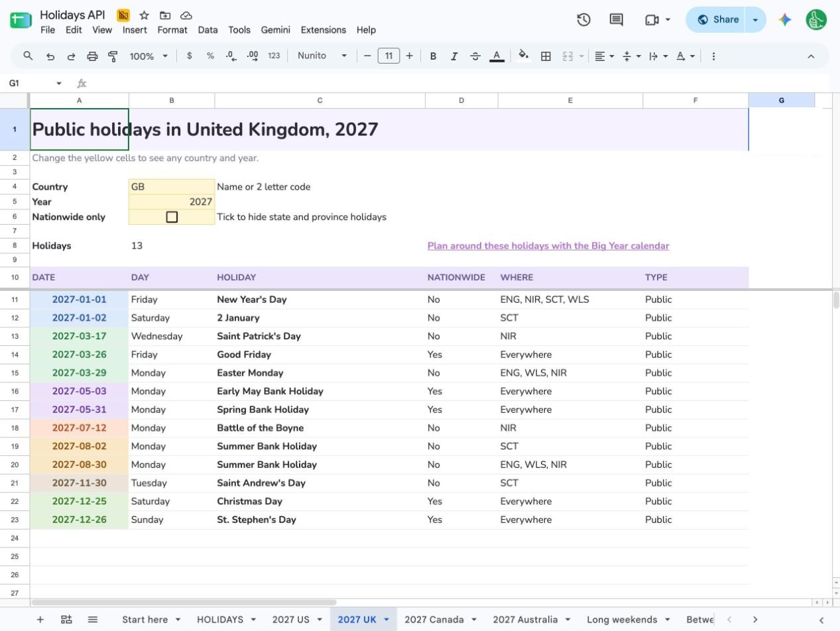The height and width of the screenshot is (631, 840).
Task: Format selection as percent
Action: (210, 56)
